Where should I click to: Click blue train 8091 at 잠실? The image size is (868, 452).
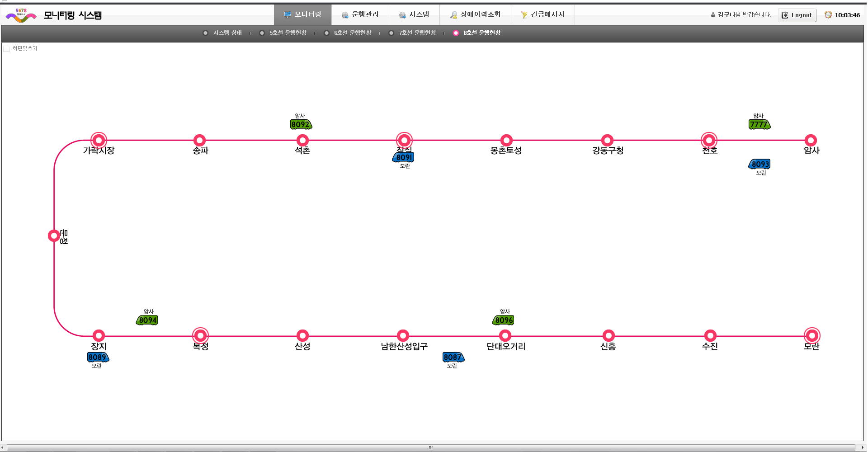pos(403,157)
